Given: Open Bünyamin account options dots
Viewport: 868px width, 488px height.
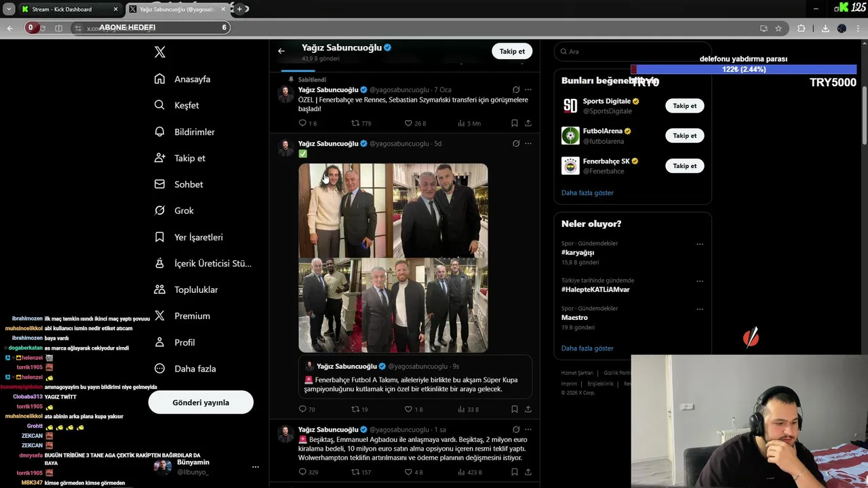Looking at the screenshot, I should pyautogui.click(x=256, y=467).
